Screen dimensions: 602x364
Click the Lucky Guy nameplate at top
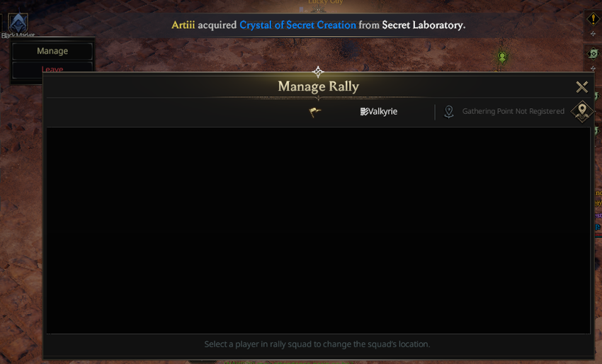tap(325, 2)
